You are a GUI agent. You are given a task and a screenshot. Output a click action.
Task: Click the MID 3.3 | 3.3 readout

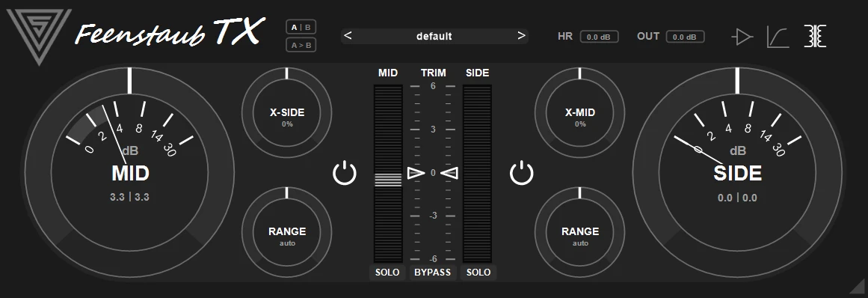(129, 197)
